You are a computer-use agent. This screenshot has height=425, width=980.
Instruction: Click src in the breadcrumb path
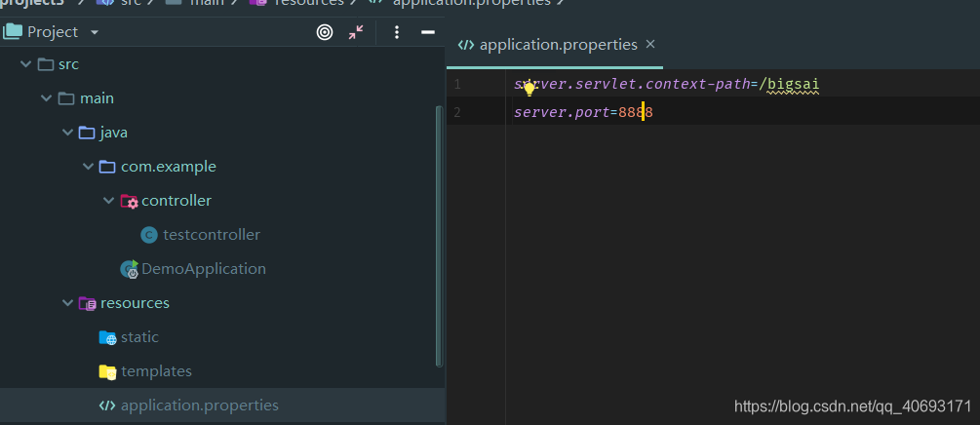coord(131,3)
